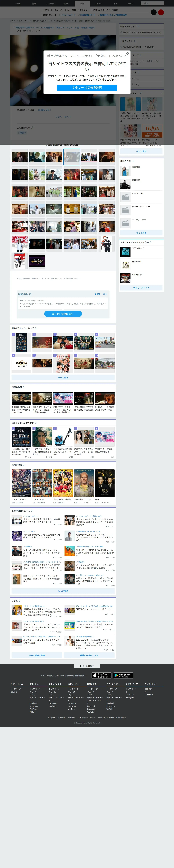Open the サイハラさん logo gallery thumbnail

coord(37,261)
